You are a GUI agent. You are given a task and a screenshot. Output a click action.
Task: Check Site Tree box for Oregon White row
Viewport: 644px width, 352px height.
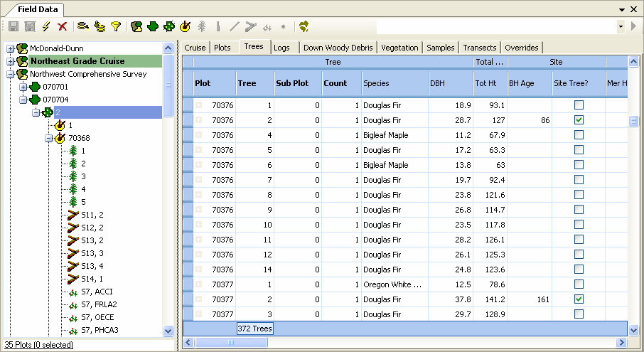click(579, 284)
